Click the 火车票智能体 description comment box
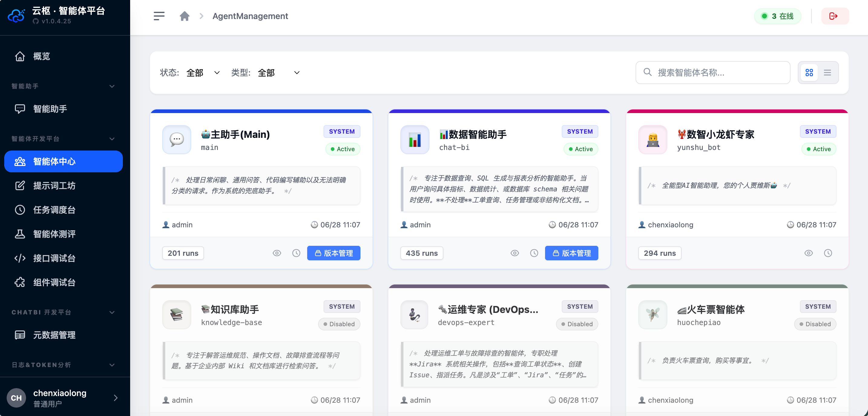The width and height of the screenshot is (868, 416). click(738, 360)
